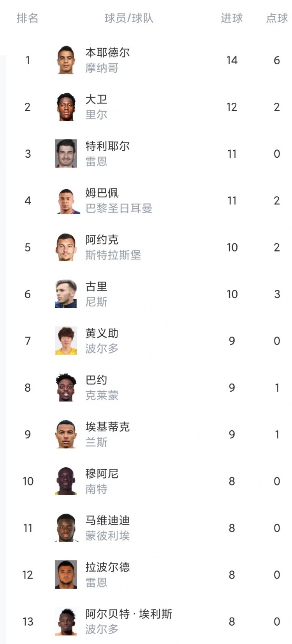Open 姆巴佩's profile picture
Screen dimensions: 292x644
66,200
